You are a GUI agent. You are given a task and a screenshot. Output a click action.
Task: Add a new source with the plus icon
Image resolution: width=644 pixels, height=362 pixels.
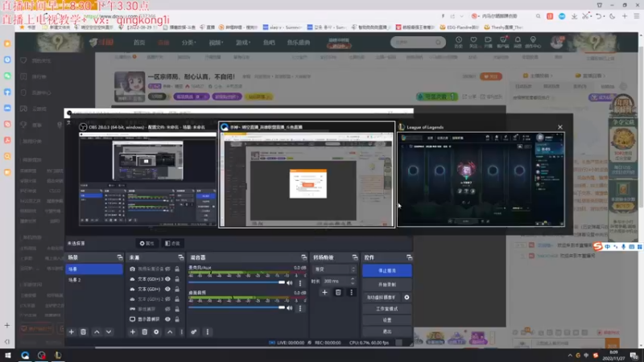(x=133, y=331)
